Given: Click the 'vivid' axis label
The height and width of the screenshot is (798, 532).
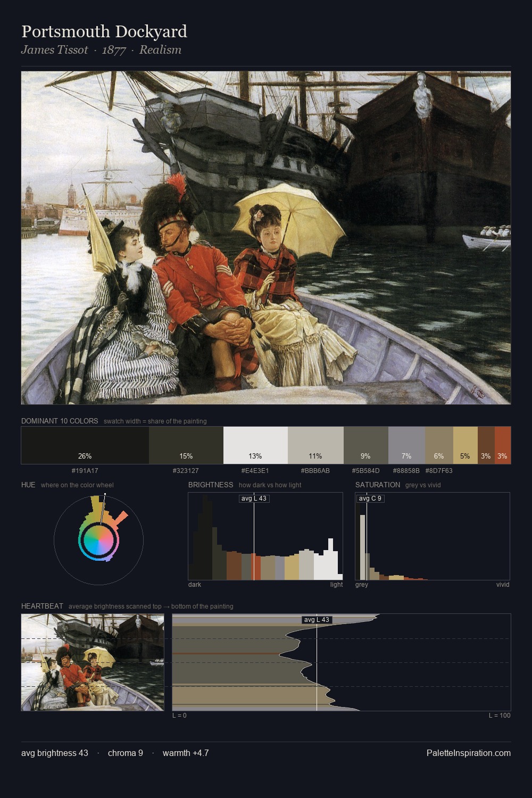Looking at the screenshot, I should (x=503, y=585).
